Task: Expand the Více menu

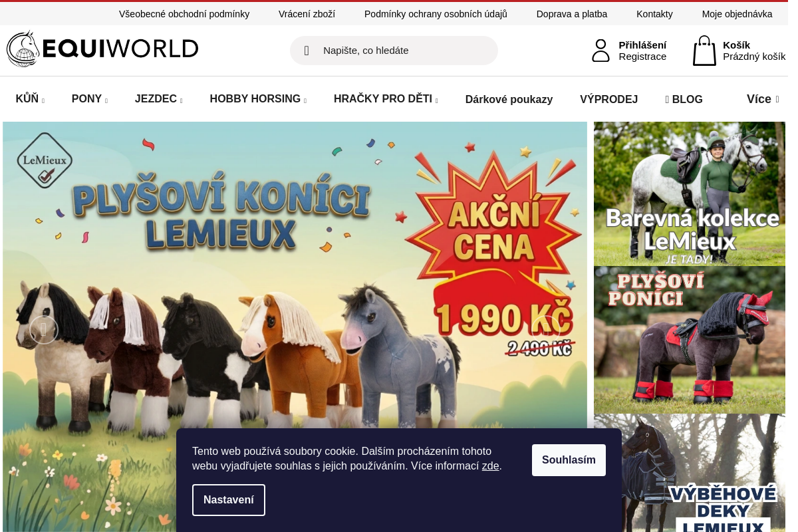Action: coord(763,99)
